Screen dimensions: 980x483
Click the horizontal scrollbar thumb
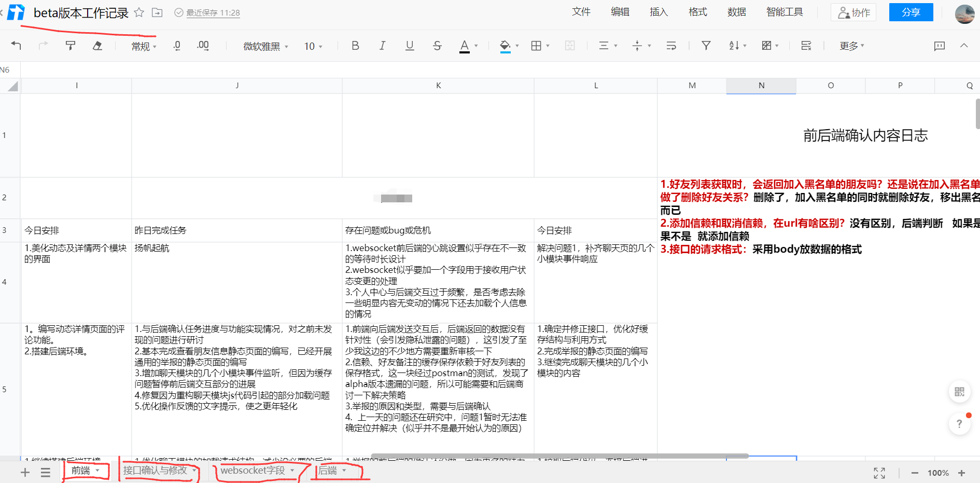(x=560, y=456)
